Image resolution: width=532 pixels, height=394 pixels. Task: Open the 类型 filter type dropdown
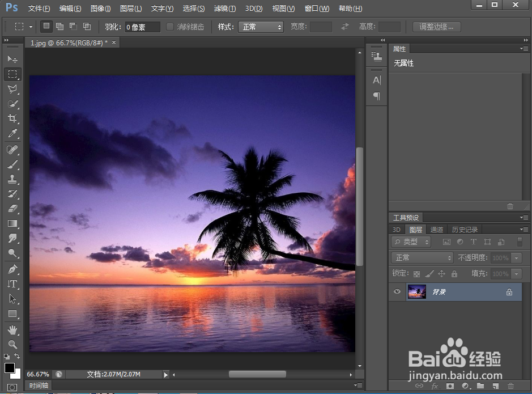[411, 242]
